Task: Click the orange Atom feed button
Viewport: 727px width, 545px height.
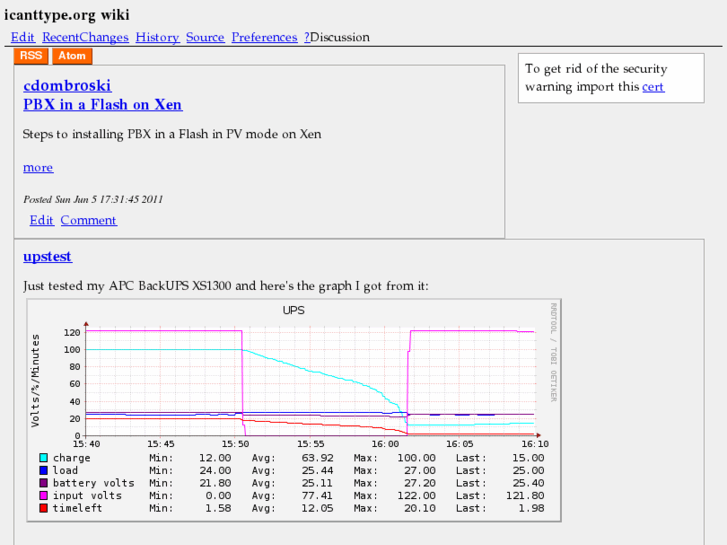Action: pyautogui.click(x=72, y=56)
